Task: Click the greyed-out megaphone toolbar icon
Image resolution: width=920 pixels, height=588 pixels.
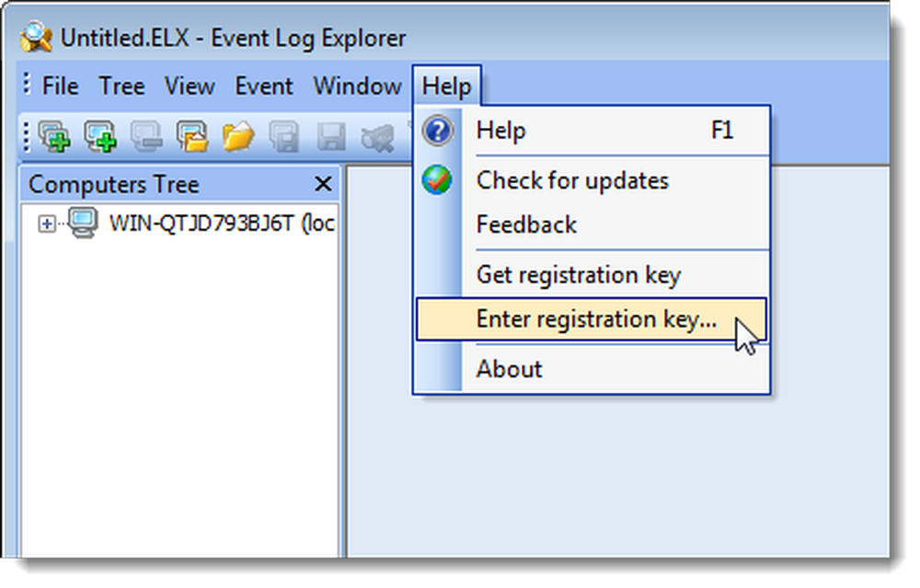Action: [x=376, y=138]
